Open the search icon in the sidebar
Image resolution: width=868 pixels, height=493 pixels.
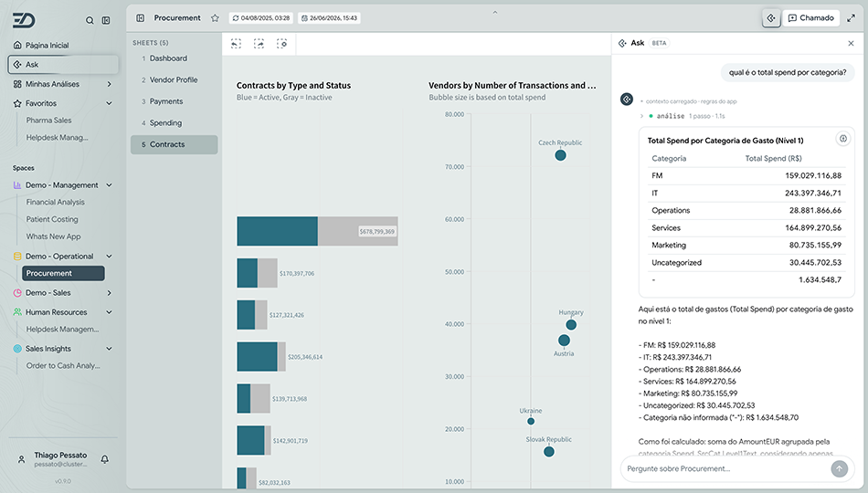(90, 20)
